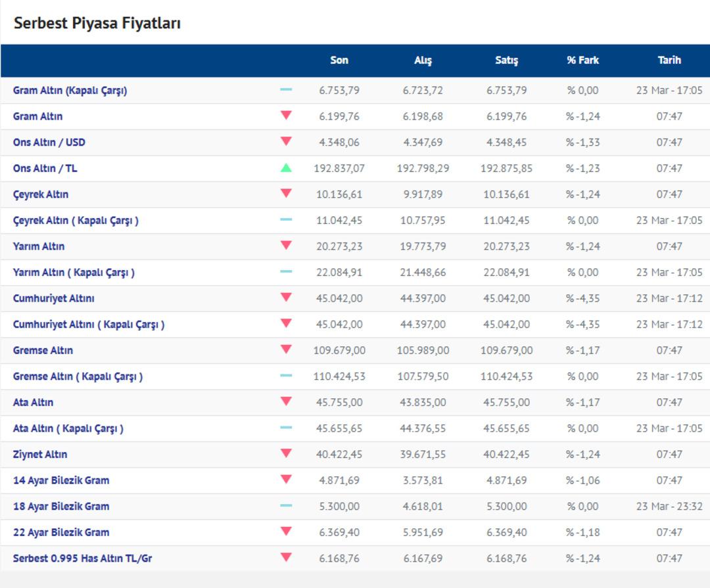Open the 14 Ayar Bilezik Gram link

(61, 480)
